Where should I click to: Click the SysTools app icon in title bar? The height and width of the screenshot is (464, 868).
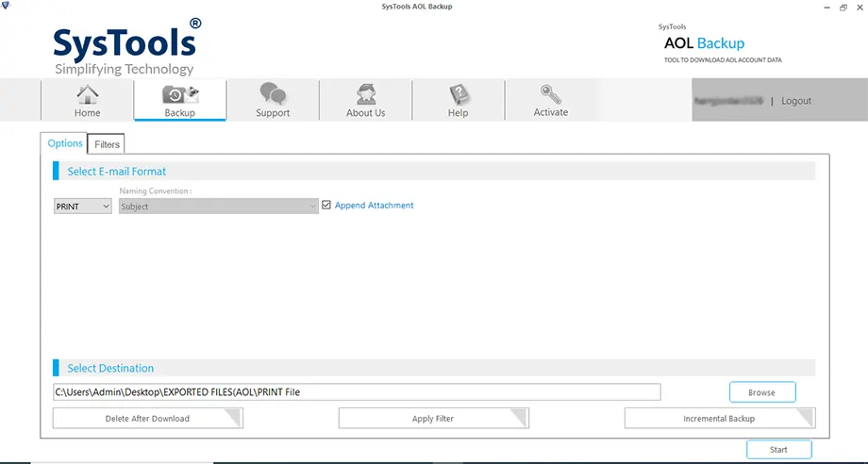click(6, 6)
